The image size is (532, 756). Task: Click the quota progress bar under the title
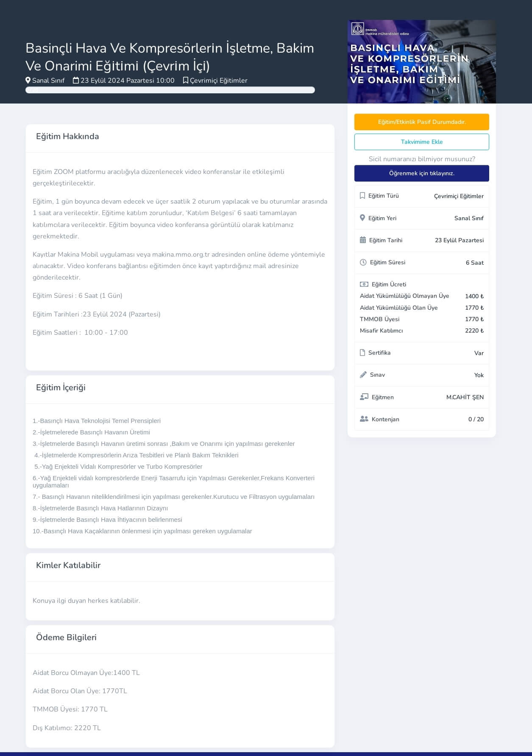[170, 90]
